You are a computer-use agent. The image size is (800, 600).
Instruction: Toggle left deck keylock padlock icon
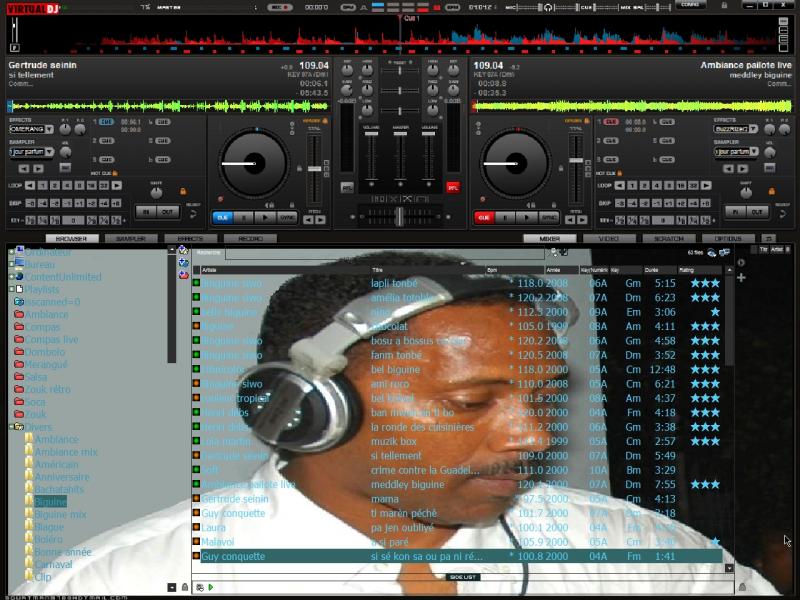coord(183,191)
